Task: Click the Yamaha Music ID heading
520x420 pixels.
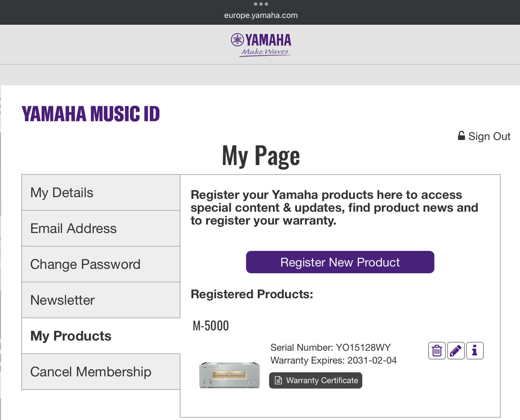Action: 91,114
